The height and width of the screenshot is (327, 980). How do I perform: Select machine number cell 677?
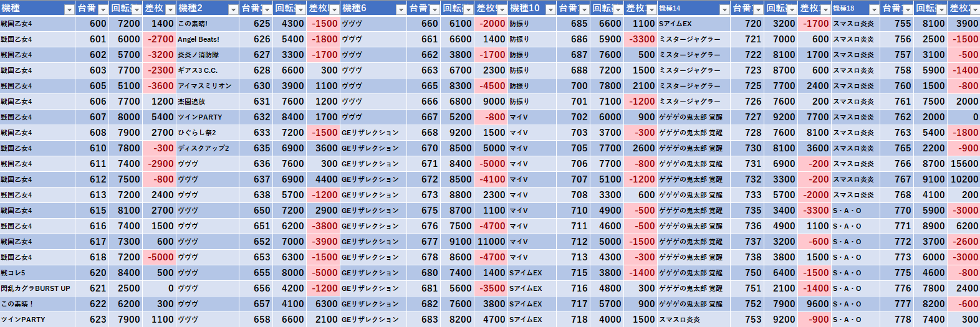[x=423, y=242]
